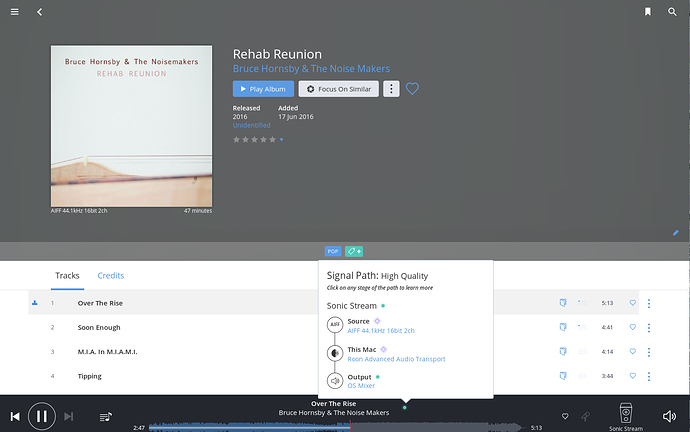Image resolution: width=690 pixels, height=432 pixels.
Task: Click the radio microphone icon in footer
Action: 585,416
